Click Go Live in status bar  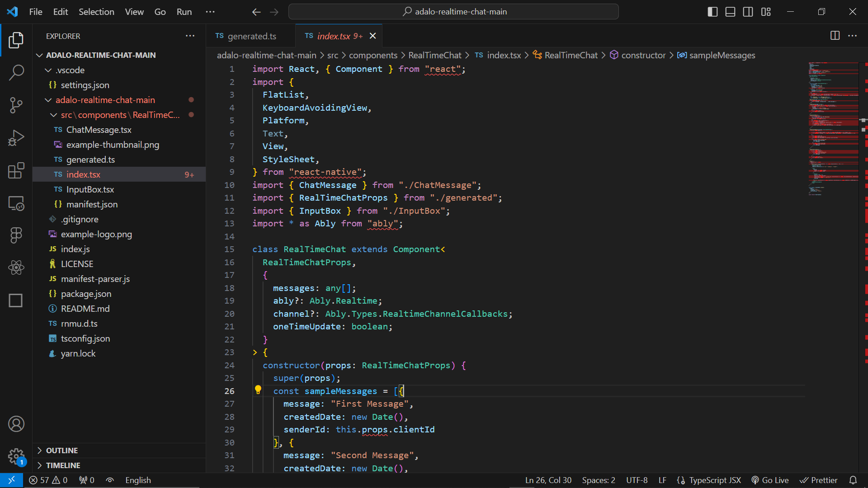click(x=770, y=480)
